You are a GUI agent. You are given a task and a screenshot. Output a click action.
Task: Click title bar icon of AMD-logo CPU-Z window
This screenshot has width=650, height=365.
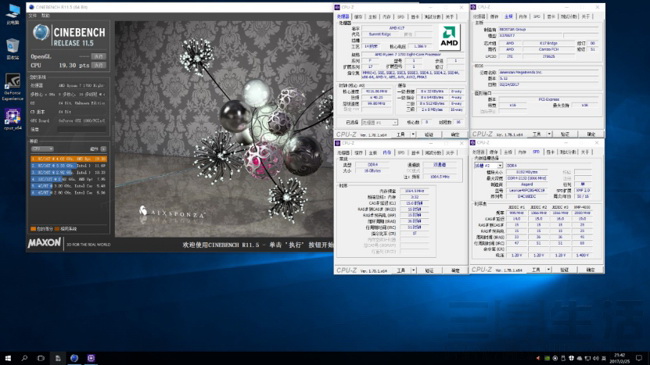click(x=337, y=7)
